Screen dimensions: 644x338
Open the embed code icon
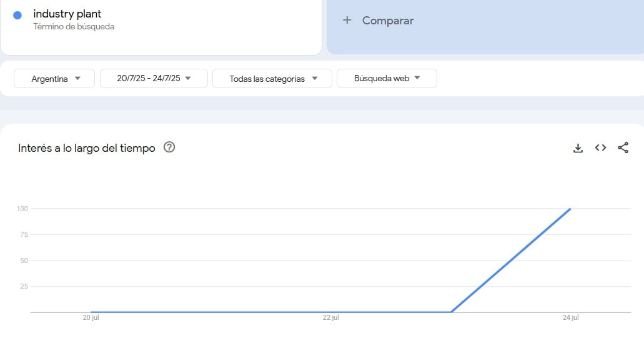click(x=600, y=147)
